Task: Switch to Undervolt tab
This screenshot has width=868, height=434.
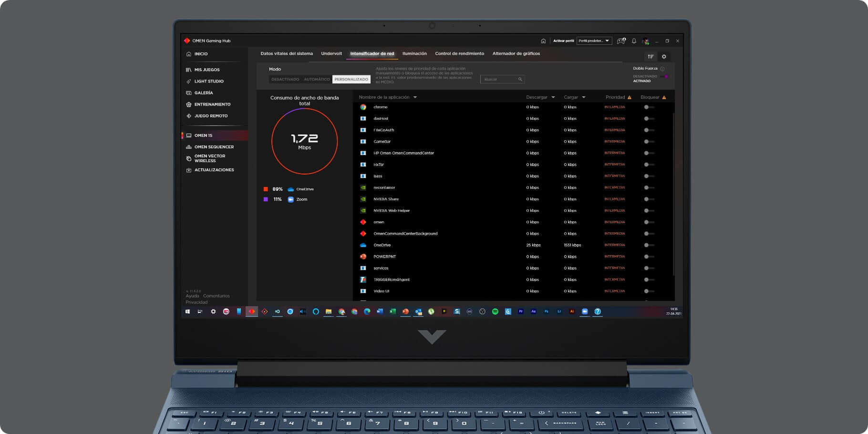Action: pos(331,53)
